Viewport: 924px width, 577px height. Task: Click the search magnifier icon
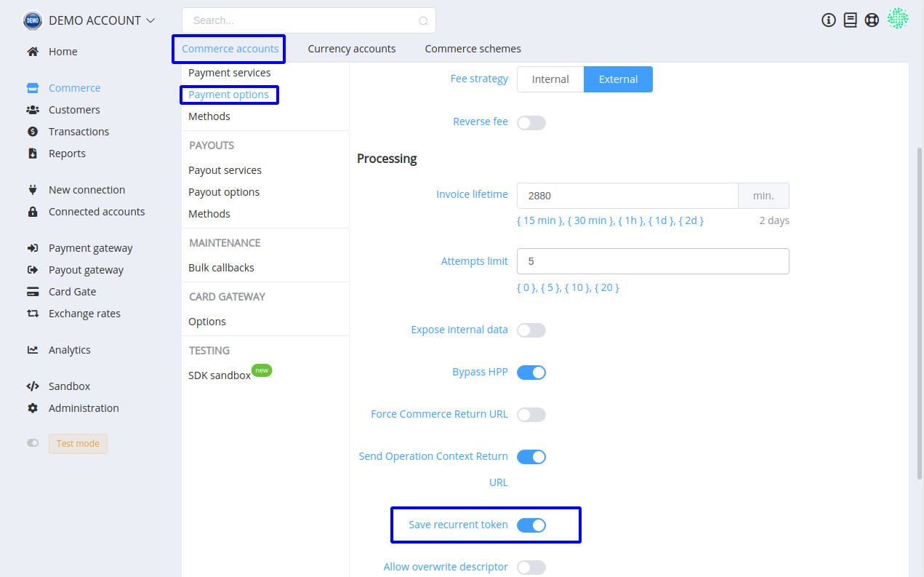click(x=423, y=21)
